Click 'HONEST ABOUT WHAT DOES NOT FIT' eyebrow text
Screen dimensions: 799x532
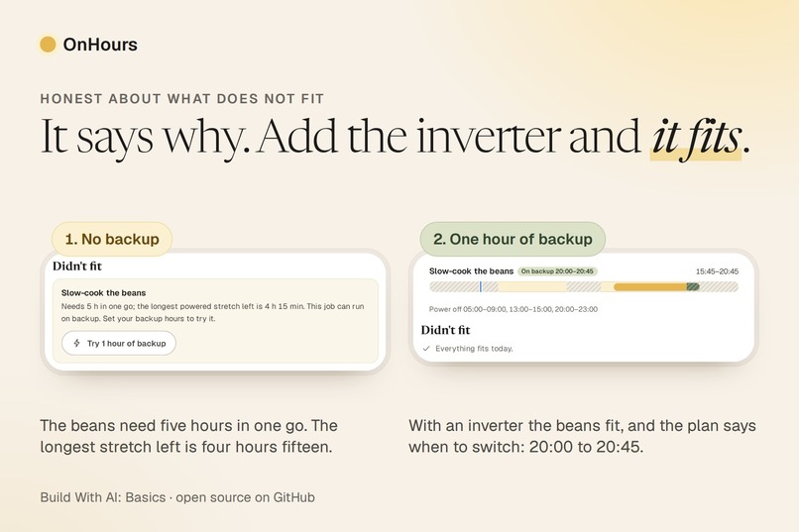pyautogui.click(x=182, y=99)
